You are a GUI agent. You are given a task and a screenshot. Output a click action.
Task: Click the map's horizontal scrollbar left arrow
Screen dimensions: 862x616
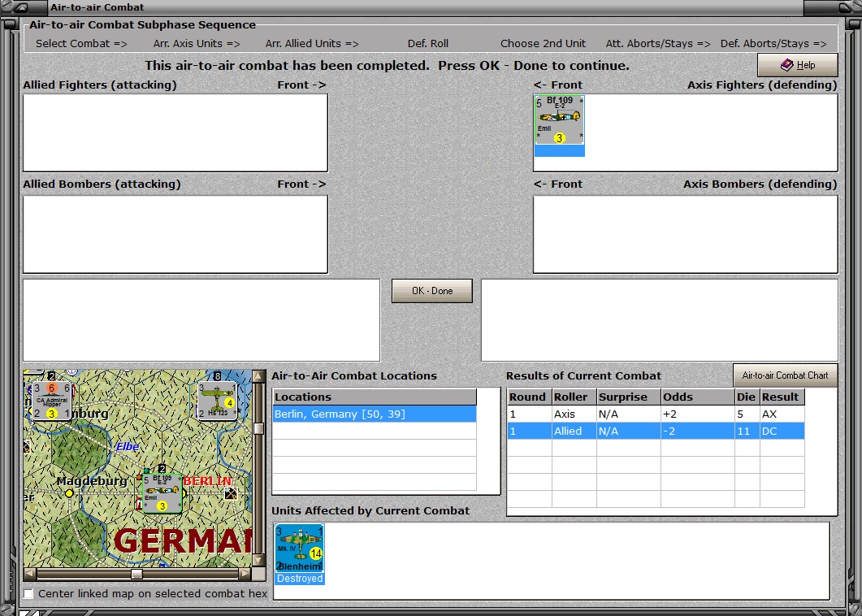[x=30, y=575]
